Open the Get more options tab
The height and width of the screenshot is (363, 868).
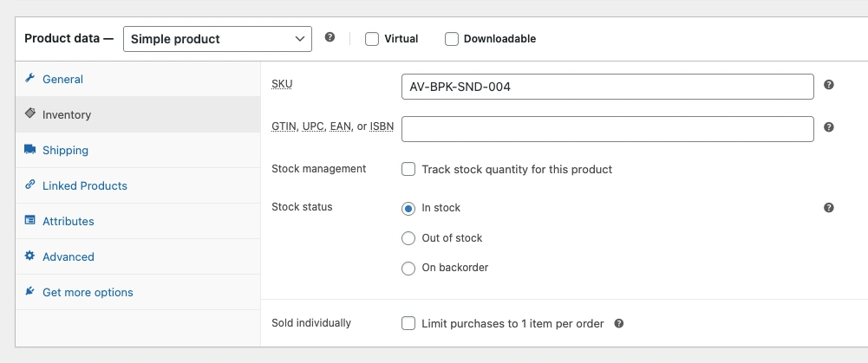tap(138, 292)
